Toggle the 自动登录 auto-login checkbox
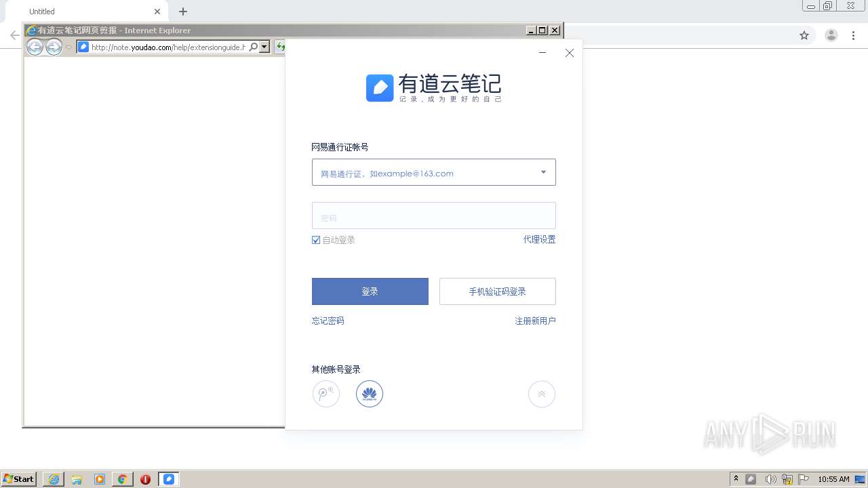 tap(316, 240)
